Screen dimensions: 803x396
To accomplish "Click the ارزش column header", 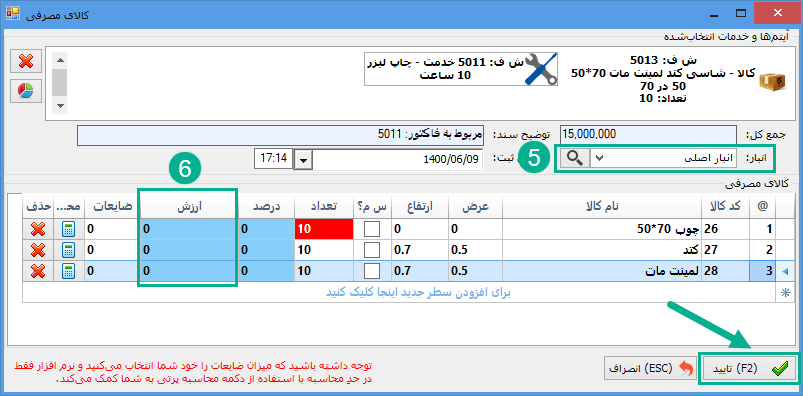I will coord(188,206).
